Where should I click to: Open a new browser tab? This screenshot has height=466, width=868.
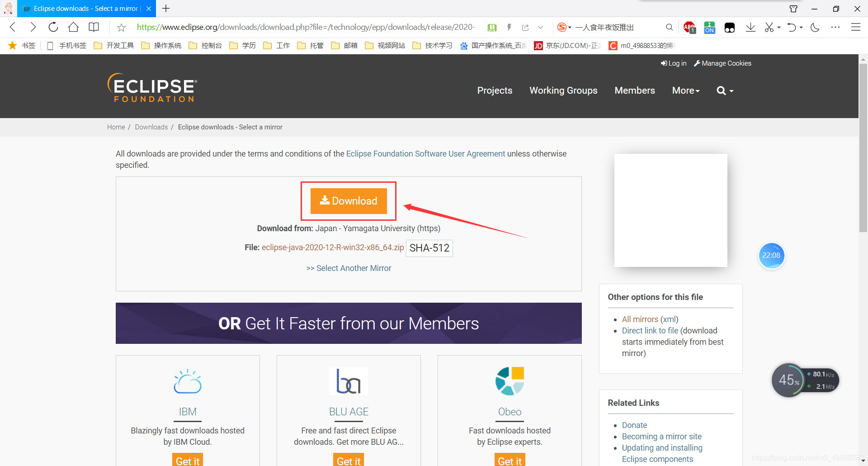166,9
